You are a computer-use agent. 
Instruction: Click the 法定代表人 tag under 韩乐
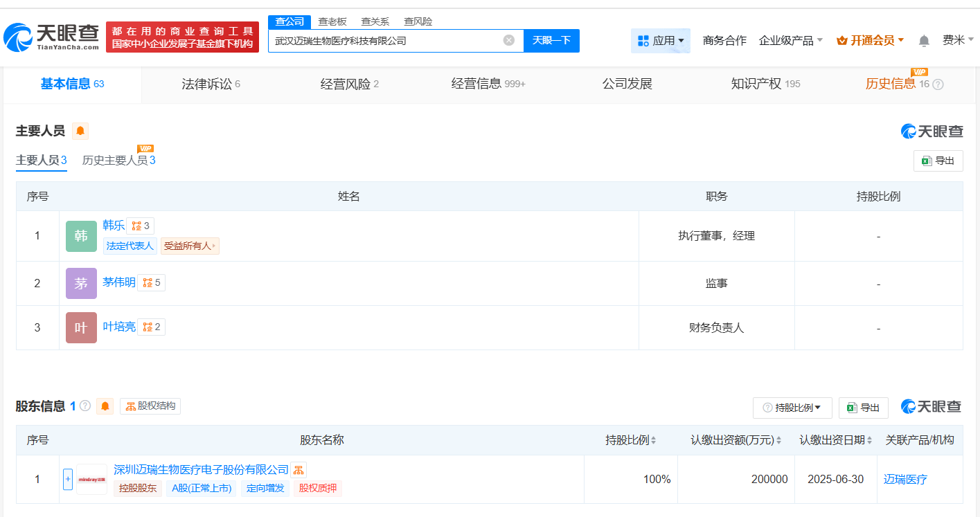130,246
